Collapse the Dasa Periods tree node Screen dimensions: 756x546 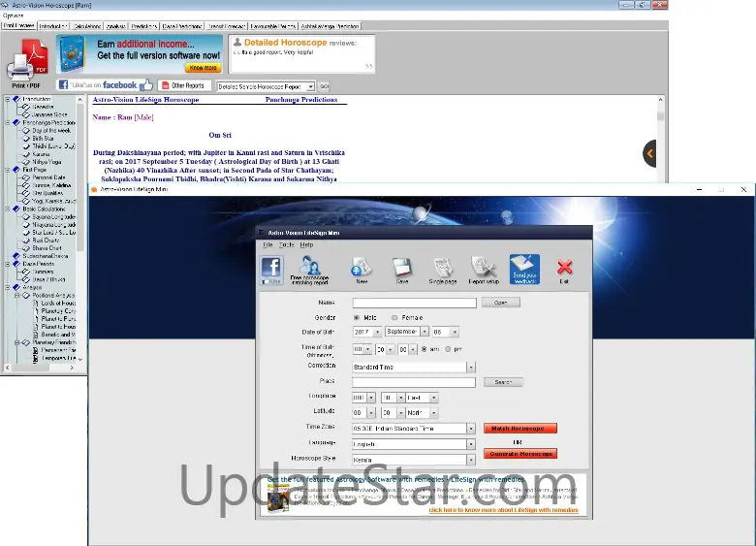(x=7, y=265)
